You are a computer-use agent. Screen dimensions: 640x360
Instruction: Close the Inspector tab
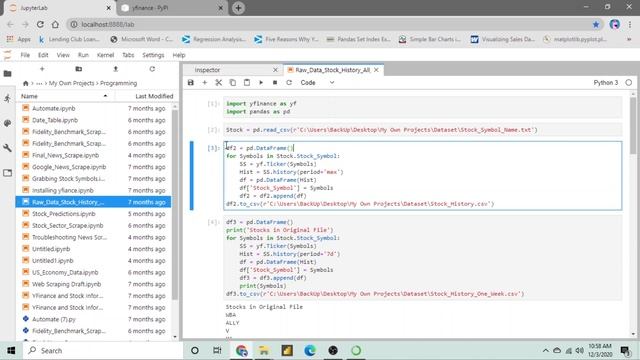pyautogui.click(x=275, y=70)
